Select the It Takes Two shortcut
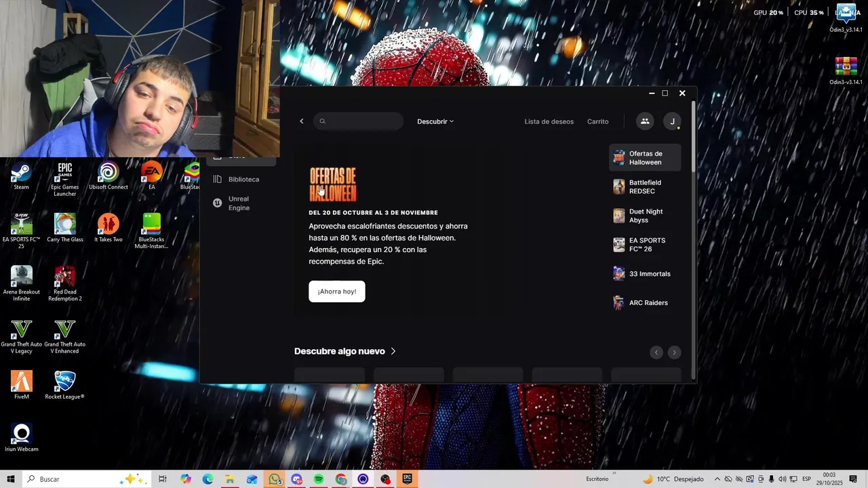The height and width of the screenshot is (488, 868). coord(108,228)
